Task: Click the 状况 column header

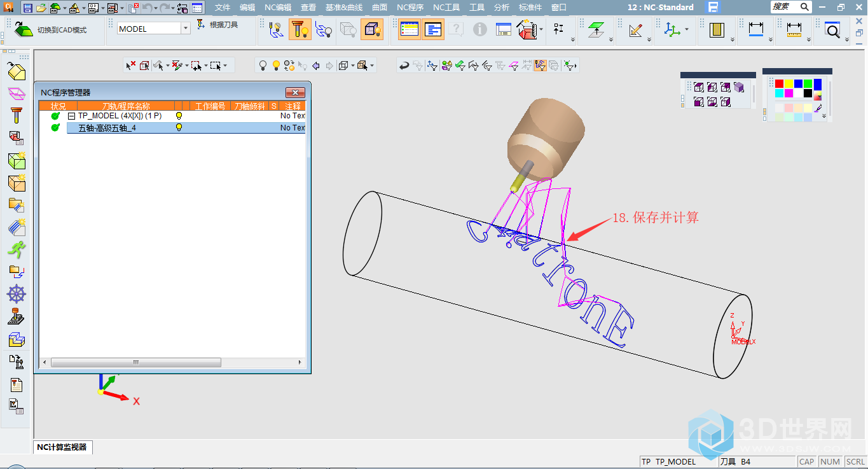Action: pyautogui.click(x=59, y=106)
